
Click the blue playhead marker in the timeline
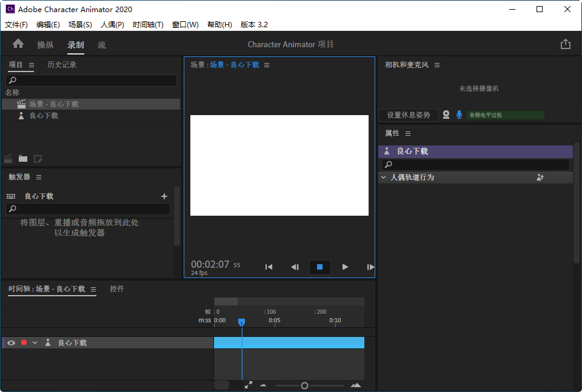[242, 323]
